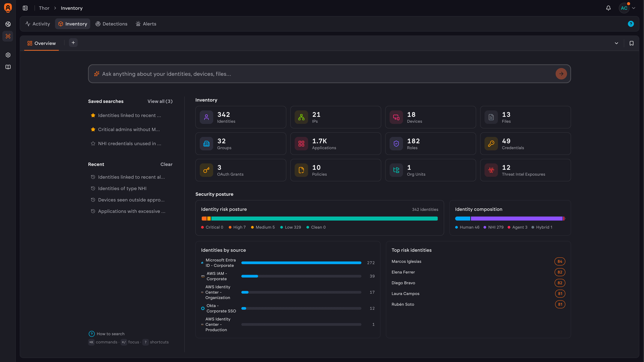This screenshot has height=362, width=644.
Task: Focus the Ask anything search field
Action: pos(329,74)
